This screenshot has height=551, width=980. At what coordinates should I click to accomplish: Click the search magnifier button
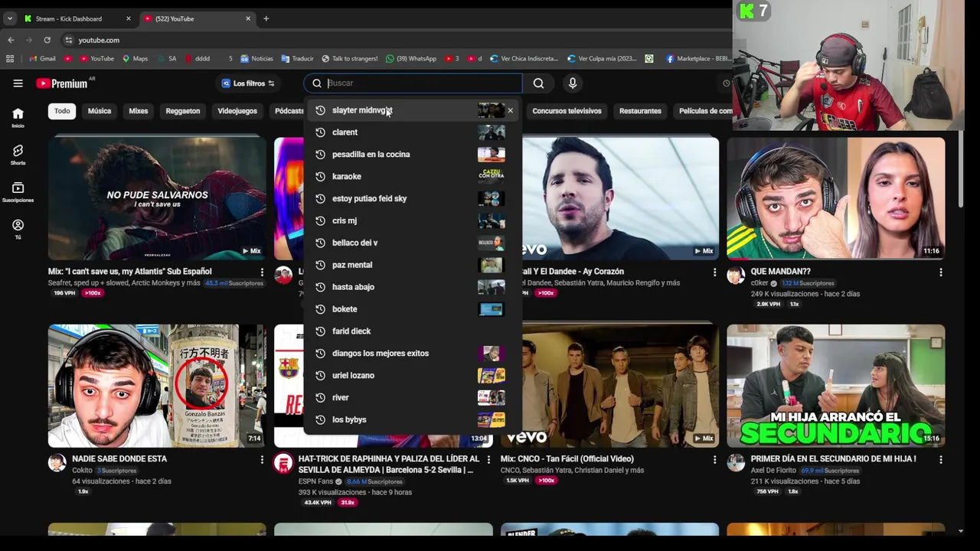[x=538, y=83]
